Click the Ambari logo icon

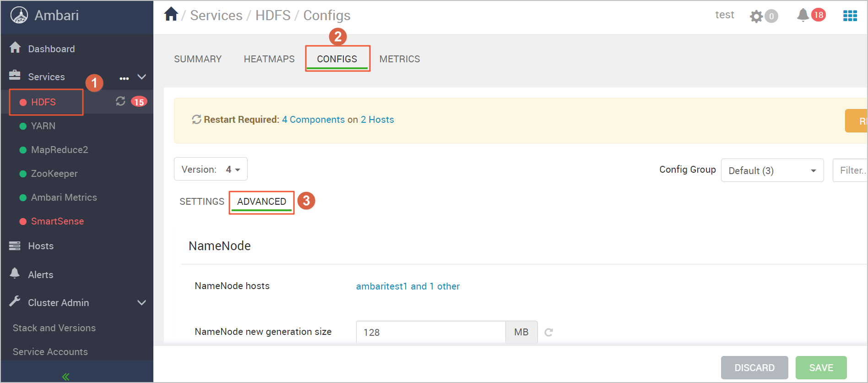pyautogui.click(x=19, y=15)
